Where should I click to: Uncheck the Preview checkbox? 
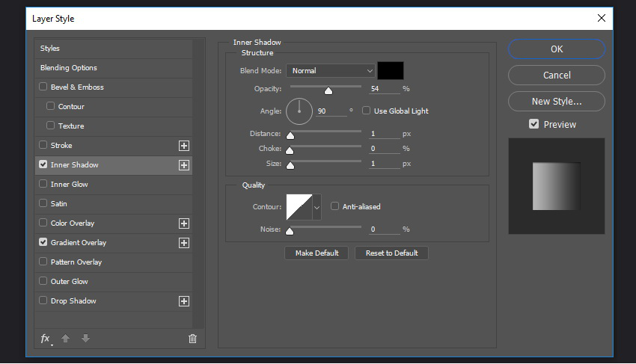pyautogui.click(x=533, y=124)
